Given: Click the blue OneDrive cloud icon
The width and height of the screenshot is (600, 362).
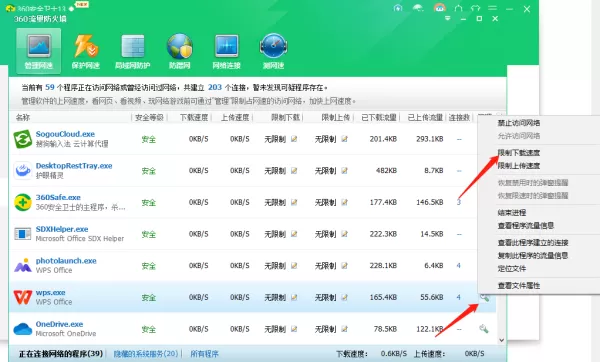Looking at the screenshot, I should tap(23, 329).
